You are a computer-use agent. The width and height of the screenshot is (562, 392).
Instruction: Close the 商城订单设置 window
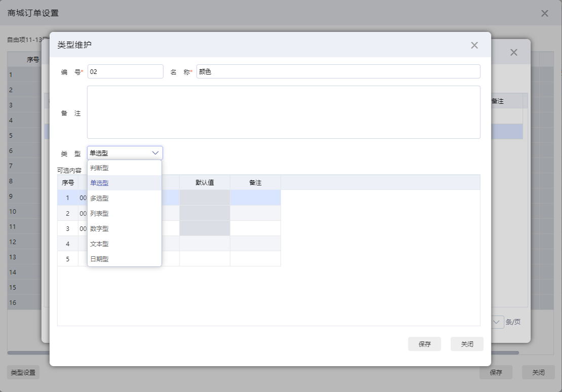coord(544,13)
